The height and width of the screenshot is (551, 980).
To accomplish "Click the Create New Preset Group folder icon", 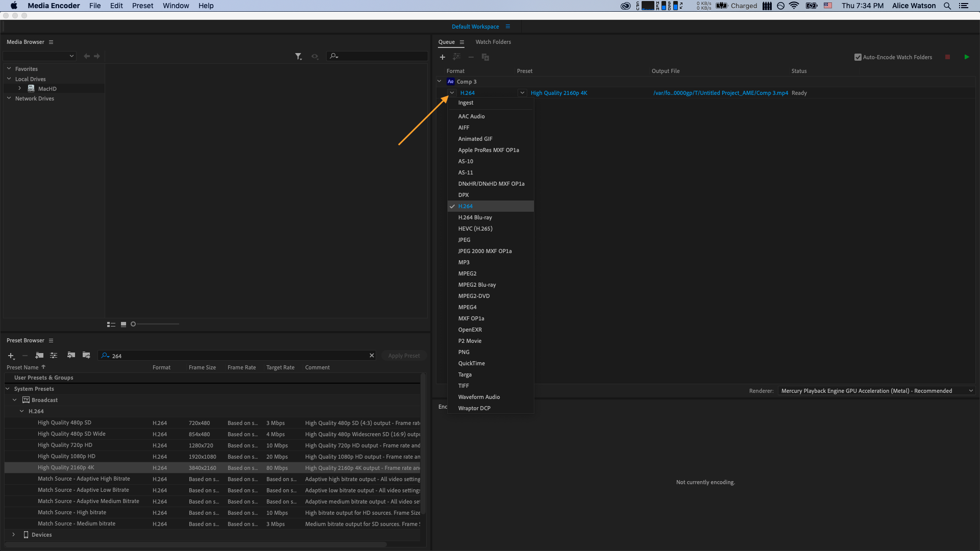I will (39, 356).
